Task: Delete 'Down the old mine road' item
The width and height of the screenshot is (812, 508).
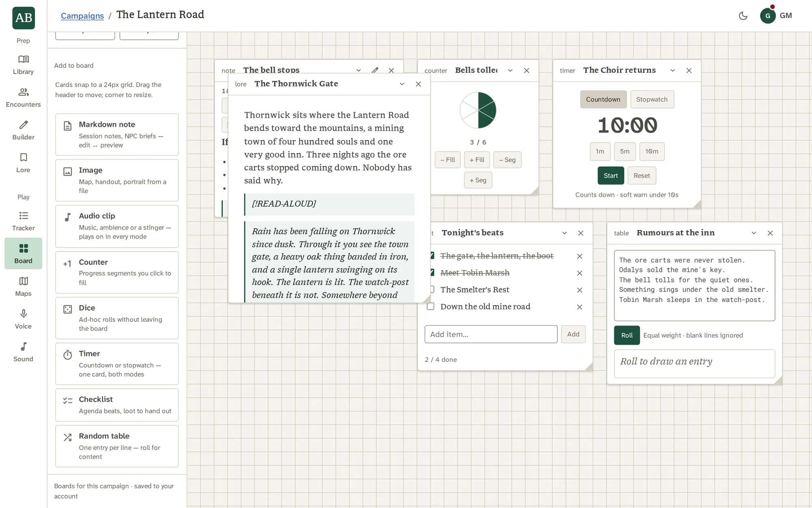Action: pos(579,307)
